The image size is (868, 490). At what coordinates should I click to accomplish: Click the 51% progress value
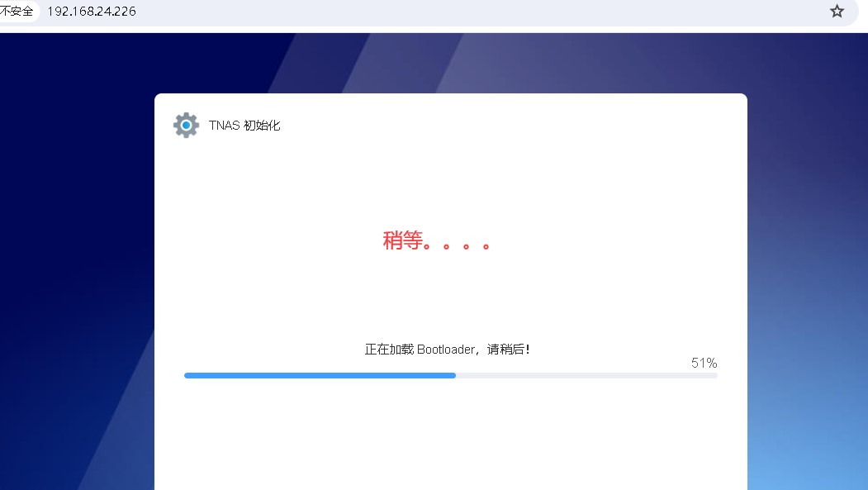pyautogui.click(x=704, y=363)
